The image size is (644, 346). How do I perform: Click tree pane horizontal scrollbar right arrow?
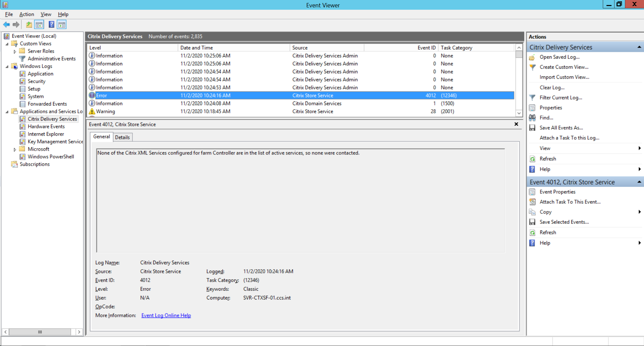pyautogui.click(x=79, y=332)
